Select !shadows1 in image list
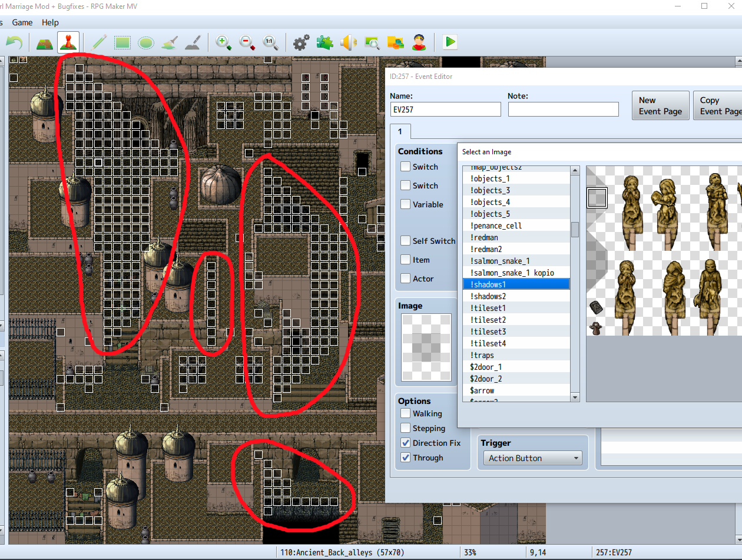The image size is (742, 560). pos(516,284)
